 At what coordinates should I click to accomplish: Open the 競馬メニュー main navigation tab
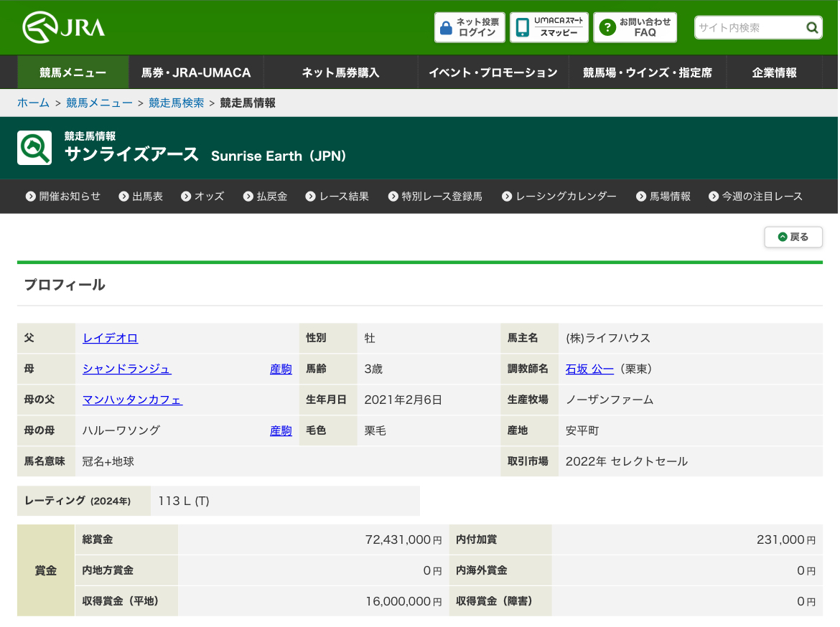[73, 72]
